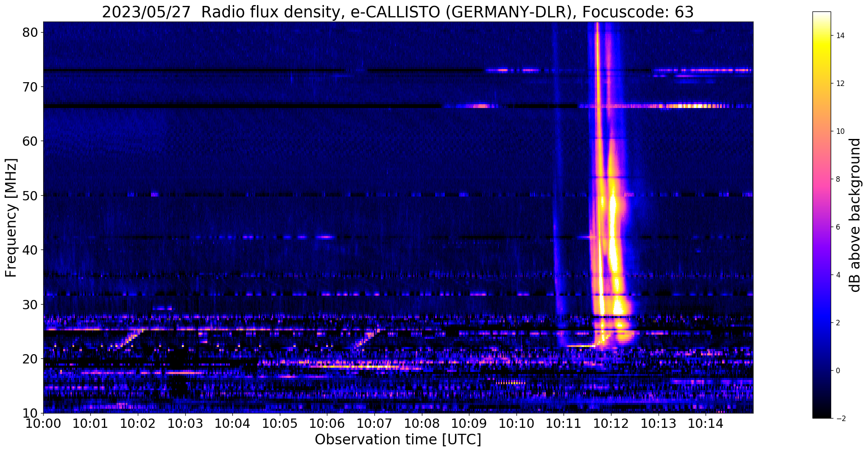Click the 10:02 time tick label

point(138,424)
